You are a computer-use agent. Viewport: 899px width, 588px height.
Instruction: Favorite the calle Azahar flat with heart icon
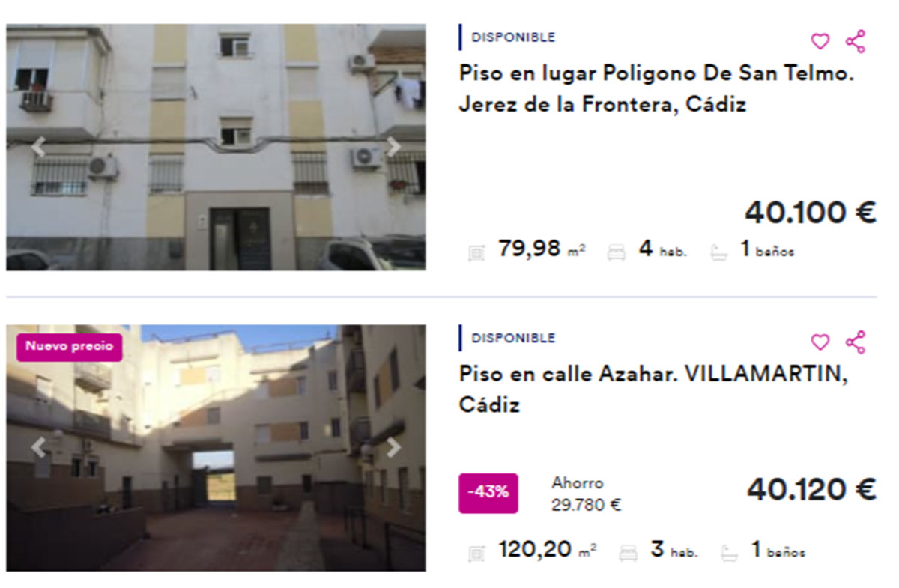point(820,342)
